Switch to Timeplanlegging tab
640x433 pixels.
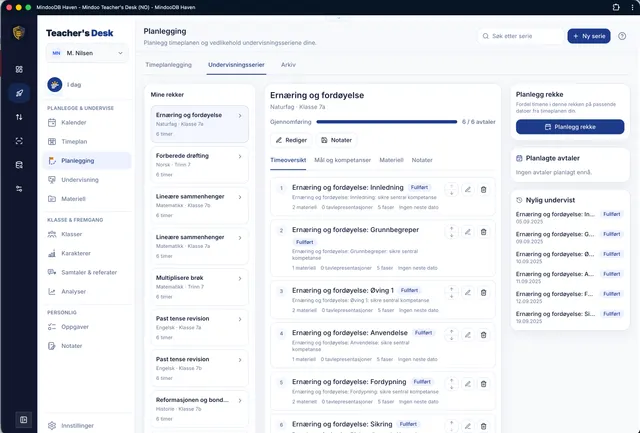click(x=169, y=64)
